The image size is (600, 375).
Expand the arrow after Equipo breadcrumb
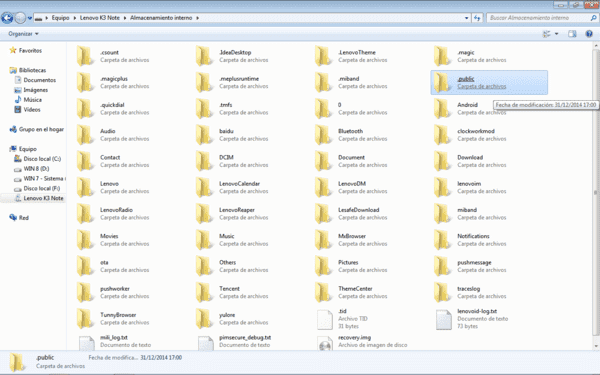click(75, 18)
